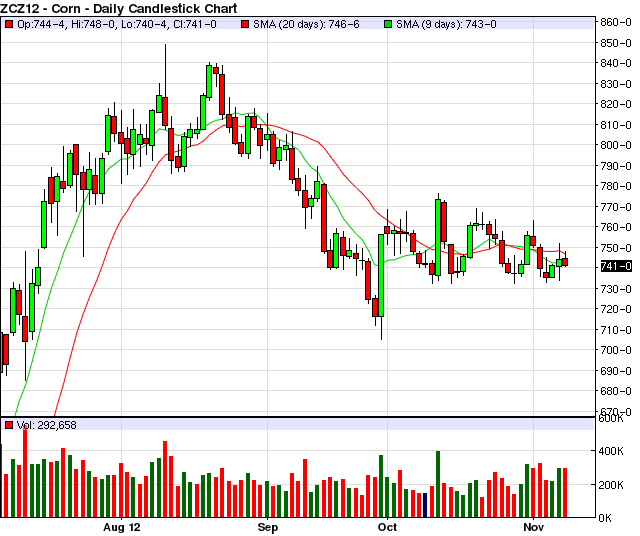Click the 400K volume axis label
Viewport: 640px width, 536px height.
tap(611, 451)
